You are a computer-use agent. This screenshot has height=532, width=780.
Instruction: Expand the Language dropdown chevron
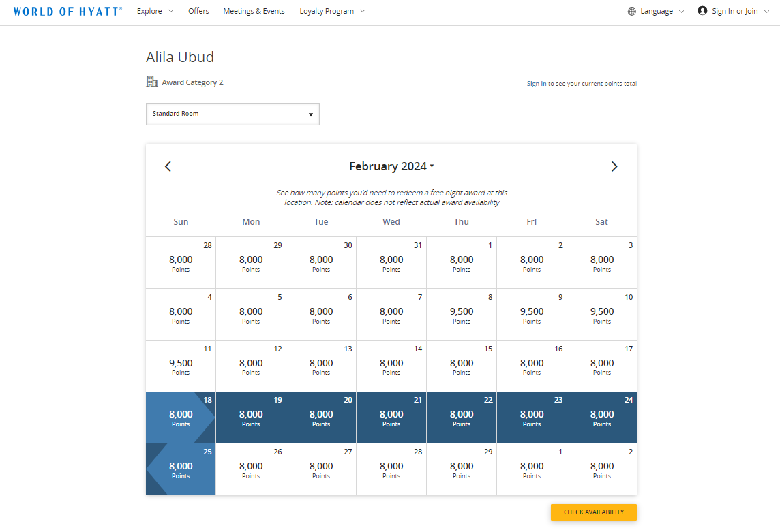click(x=680, y=11)
